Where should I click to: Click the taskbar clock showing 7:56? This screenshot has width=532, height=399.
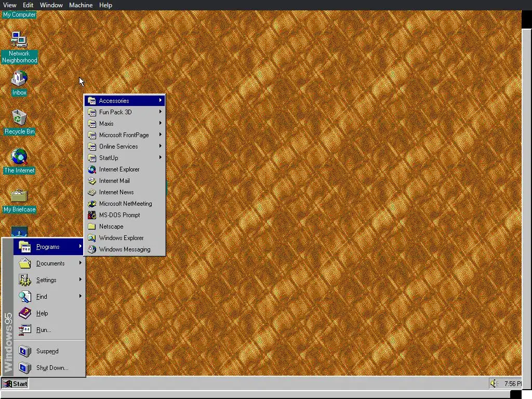512,384
